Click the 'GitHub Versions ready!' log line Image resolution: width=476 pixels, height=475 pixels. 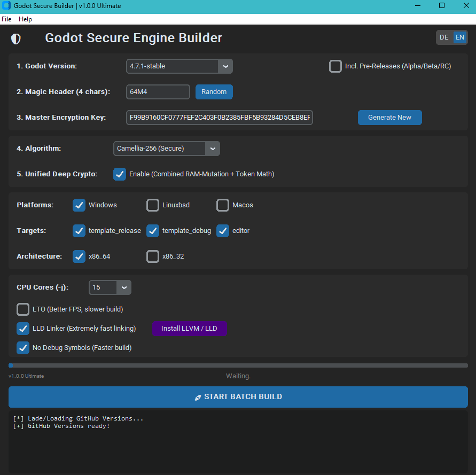(x=61, y=426)
